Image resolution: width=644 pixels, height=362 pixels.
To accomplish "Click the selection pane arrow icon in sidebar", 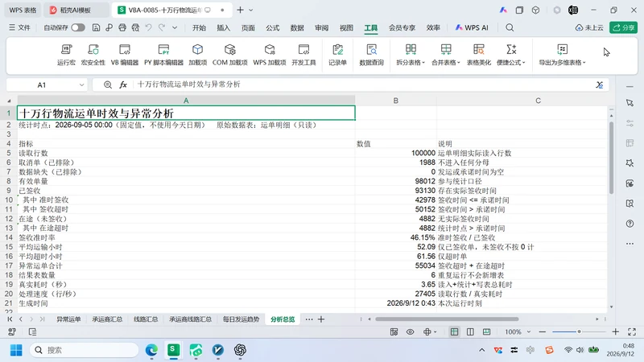I will click(630, 103).
